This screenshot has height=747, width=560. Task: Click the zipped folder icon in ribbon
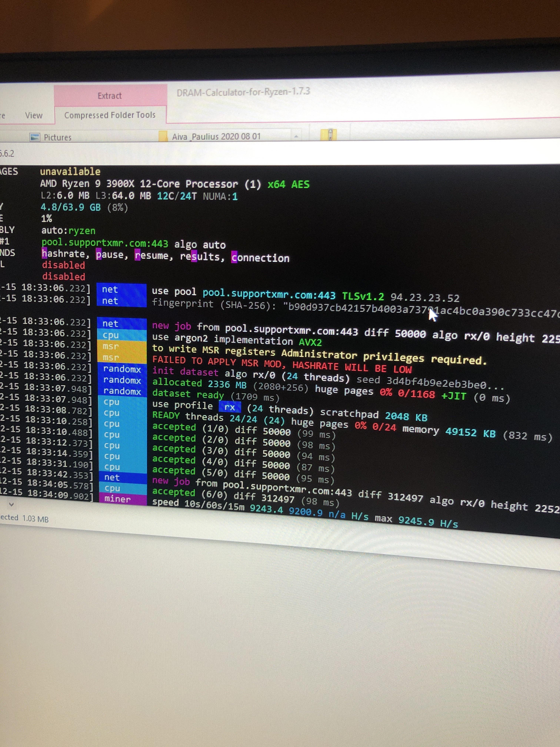click(329, 134)
